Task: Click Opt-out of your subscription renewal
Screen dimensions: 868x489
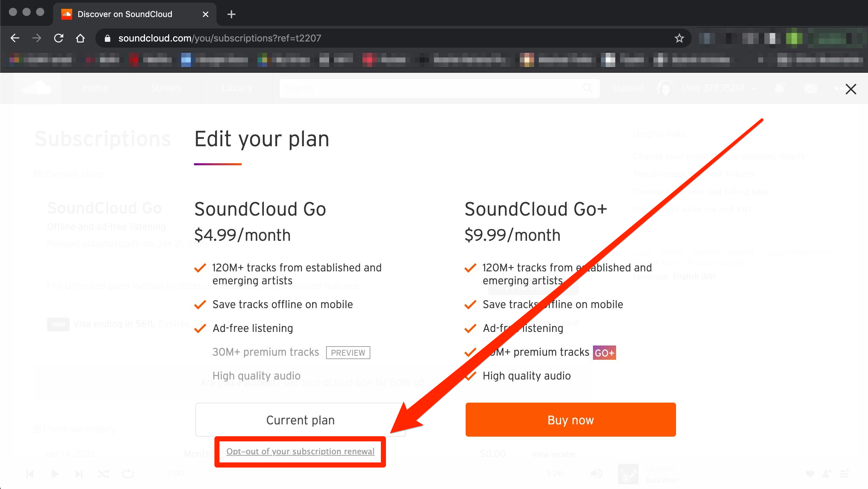Action: click(300, 451)
